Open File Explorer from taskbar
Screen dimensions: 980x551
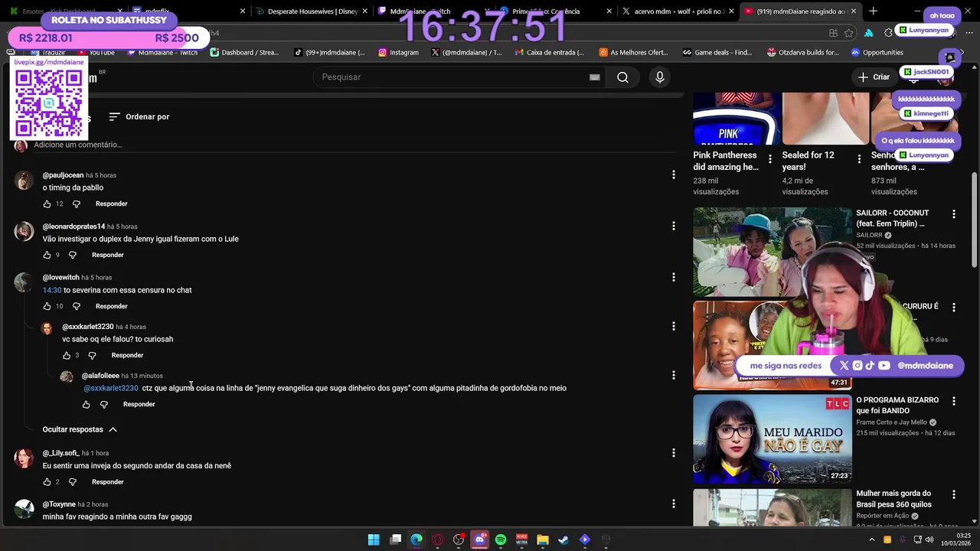click(543, 540)
